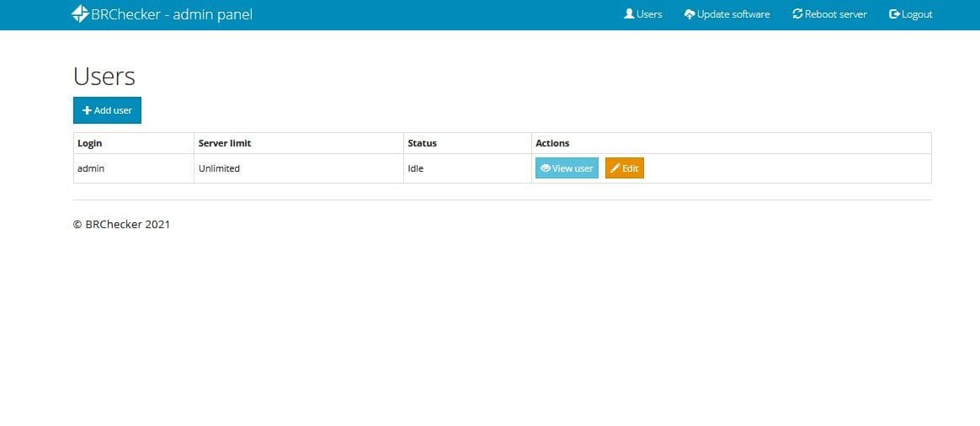980x426 pixels.
Task: Edit the admin user
Action: coord(625,168)
